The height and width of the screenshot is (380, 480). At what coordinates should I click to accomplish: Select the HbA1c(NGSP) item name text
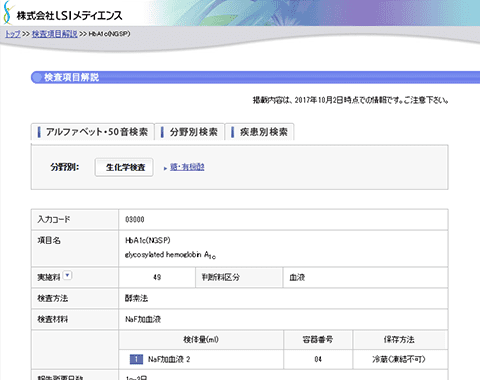tap(148, 240)
